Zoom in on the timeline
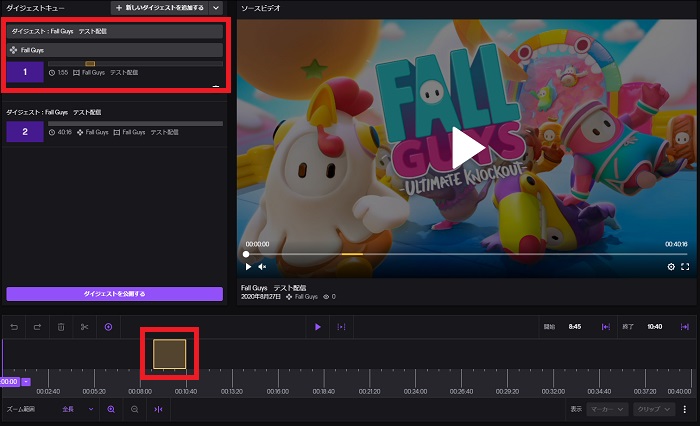Viewport: 700px width, 426px height. click(111, 409)
